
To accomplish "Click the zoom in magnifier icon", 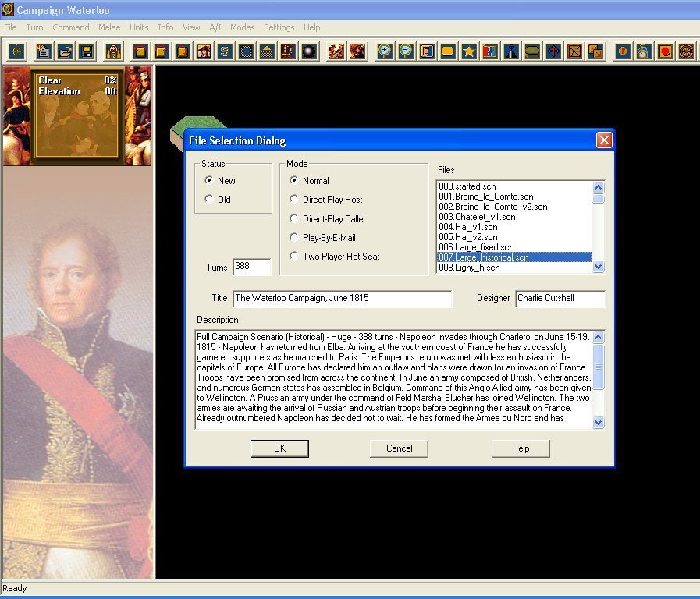I will pos(385,52).
